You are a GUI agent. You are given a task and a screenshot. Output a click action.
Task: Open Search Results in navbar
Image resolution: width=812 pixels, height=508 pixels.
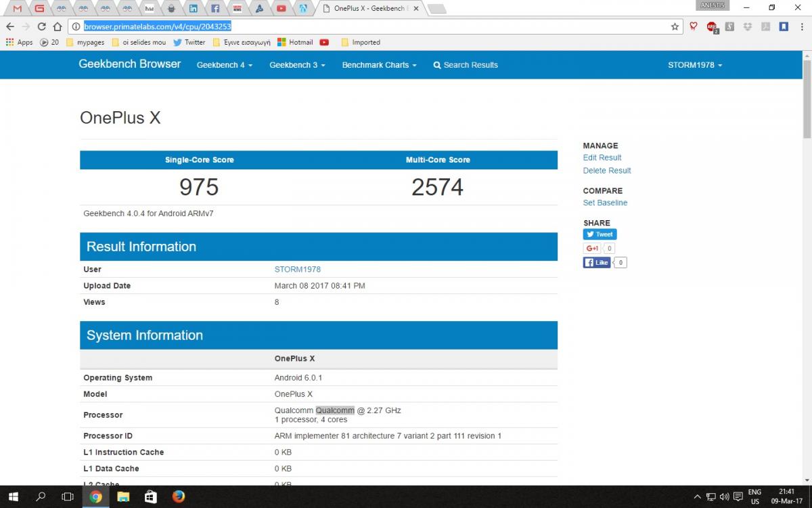pos(466,65)
